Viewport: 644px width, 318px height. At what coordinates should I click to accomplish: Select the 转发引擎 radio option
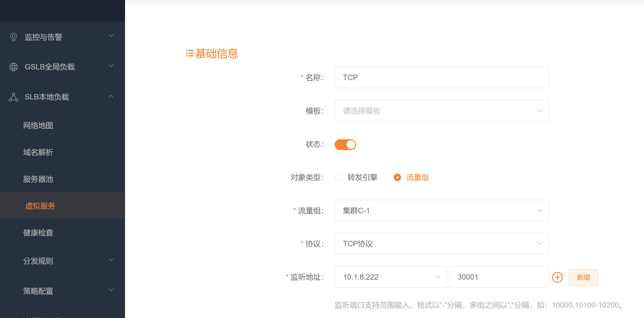coord(339,177)
